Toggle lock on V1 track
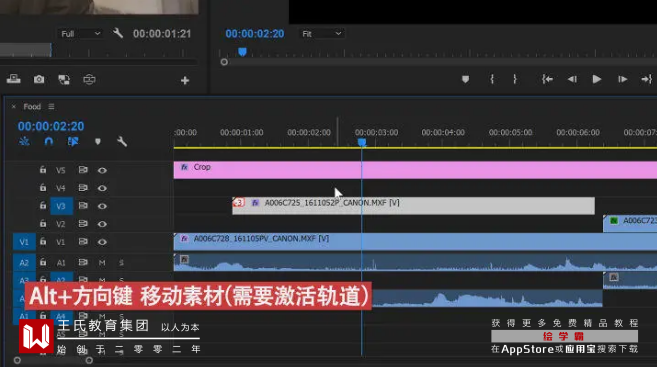Image resolution: width=657 pixels, height=367 pixels. [43, 242]
